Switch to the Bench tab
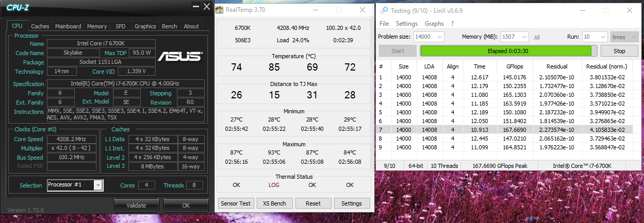The height and width of the screenshot is (223, 644). [169, 26]
